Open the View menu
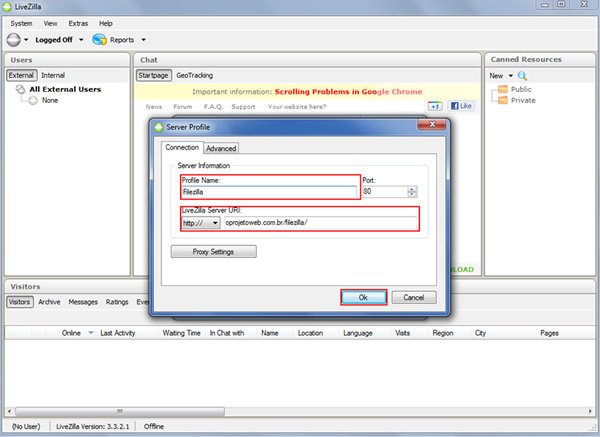 coord(50,23)
